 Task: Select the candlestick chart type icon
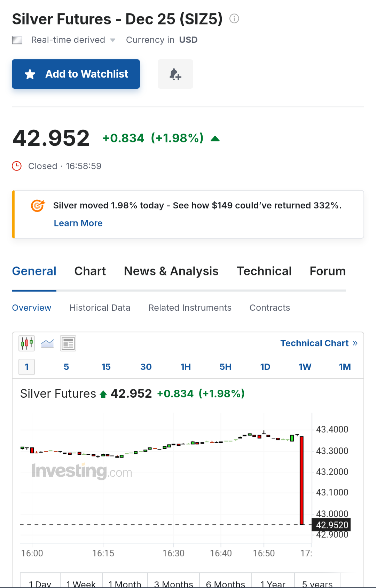coord(27,343)
